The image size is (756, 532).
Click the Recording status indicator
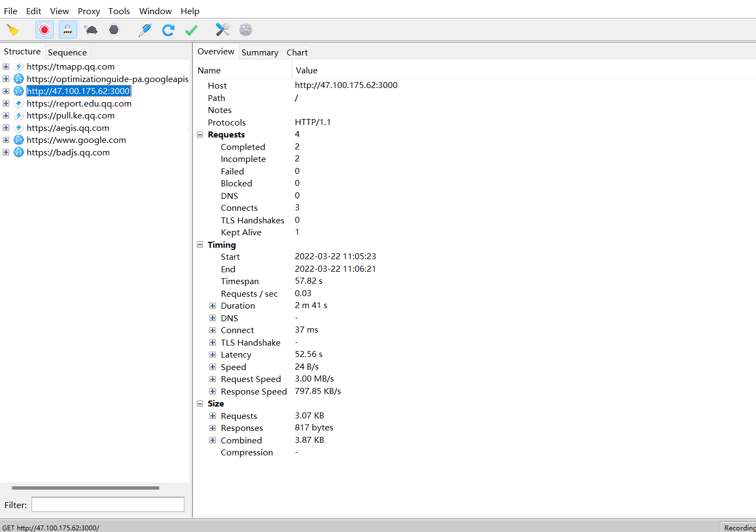coord(739,527)
